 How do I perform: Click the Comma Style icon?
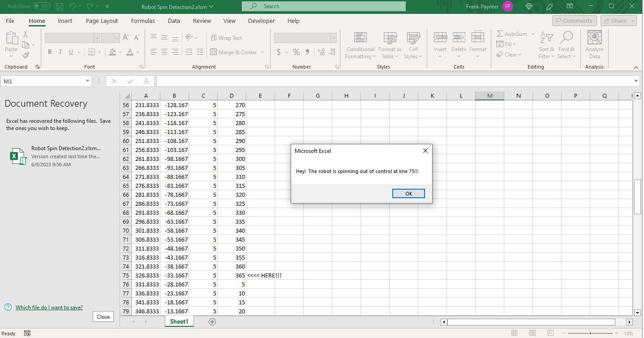point(308,52)
